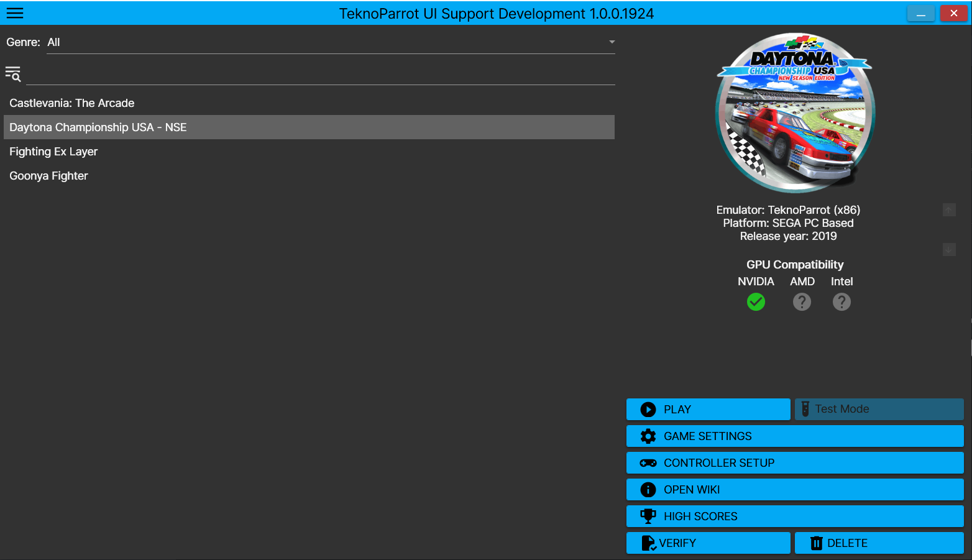Click the down arrow next to the game info
This screenshot has height=560, width=972.
(949, 249)
